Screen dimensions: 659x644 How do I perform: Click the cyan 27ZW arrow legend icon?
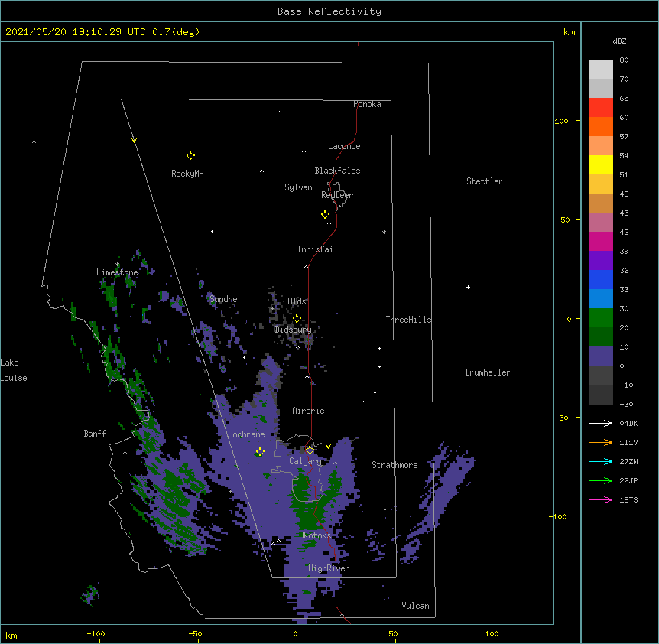(601, 461)
